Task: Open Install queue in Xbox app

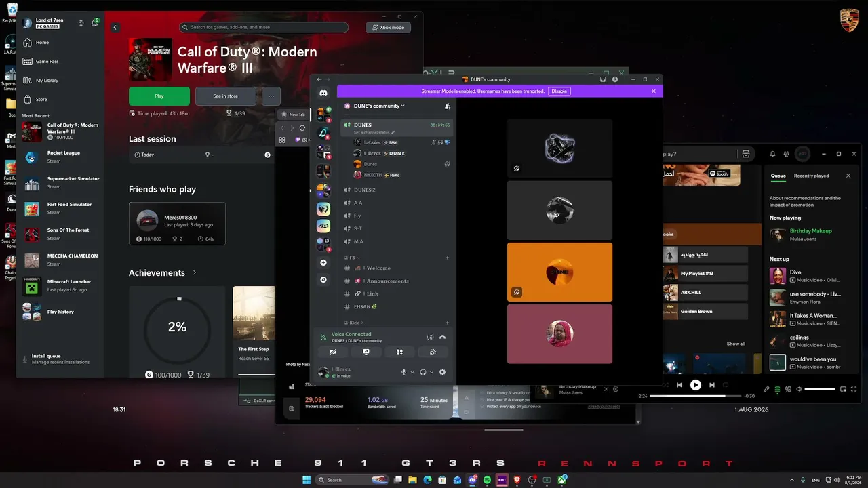Action: point(60,359)
